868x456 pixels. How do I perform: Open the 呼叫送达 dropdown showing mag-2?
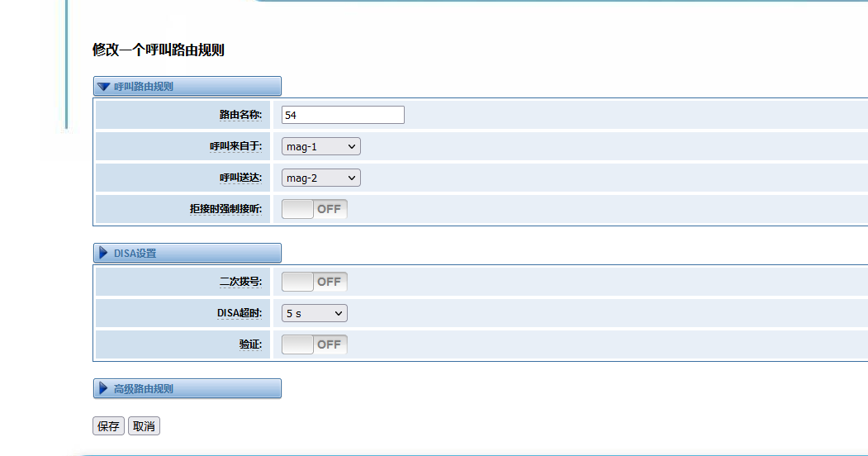[x=321, y=178]
